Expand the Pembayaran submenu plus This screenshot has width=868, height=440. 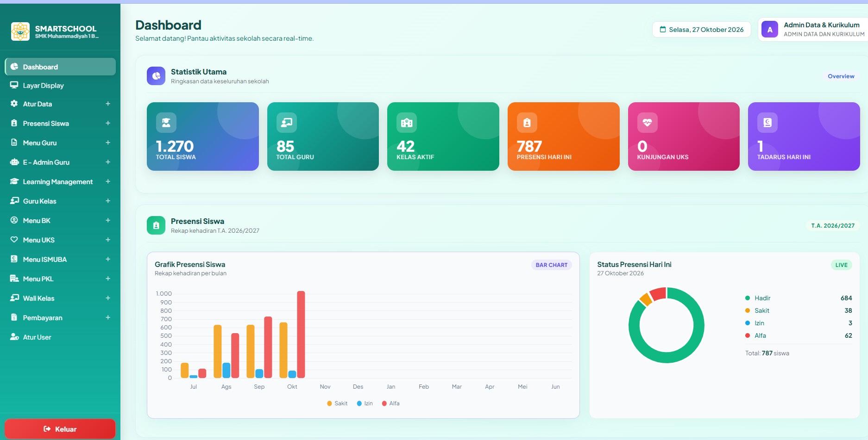pos(108,317)
